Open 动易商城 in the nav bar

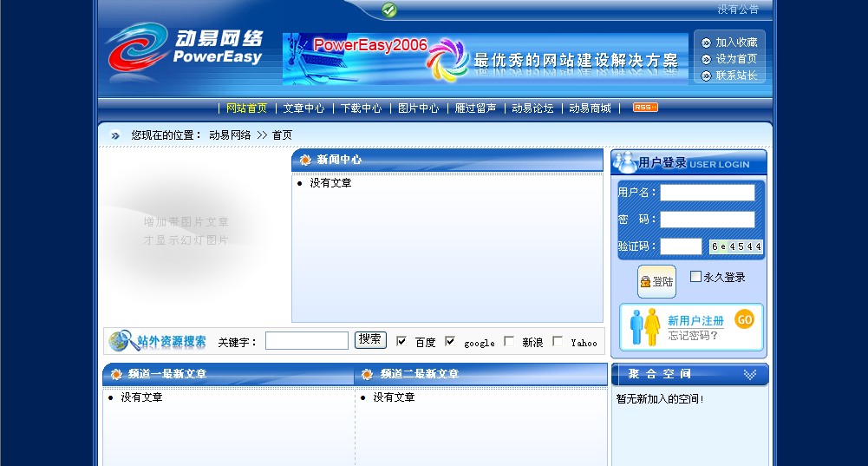[591, 108]
